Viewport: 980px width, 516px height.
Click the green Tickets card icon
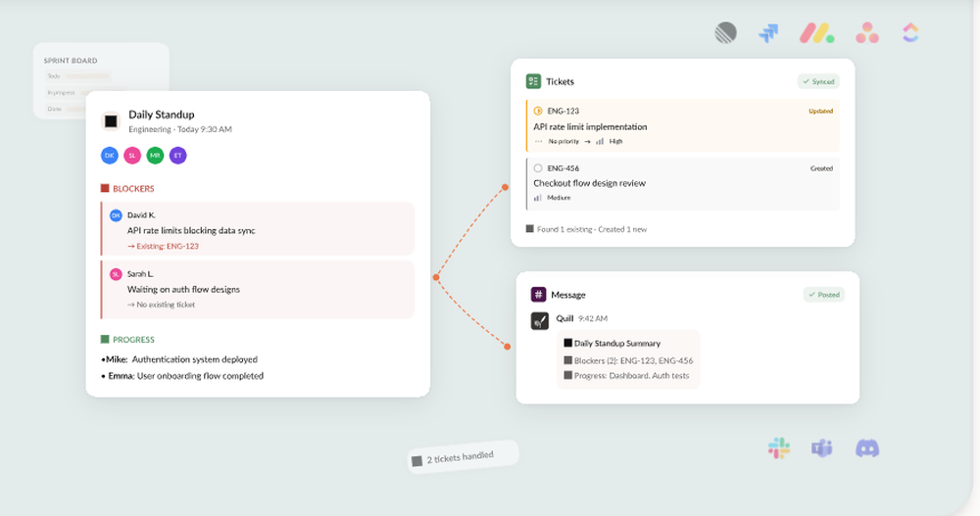[533, 81]
